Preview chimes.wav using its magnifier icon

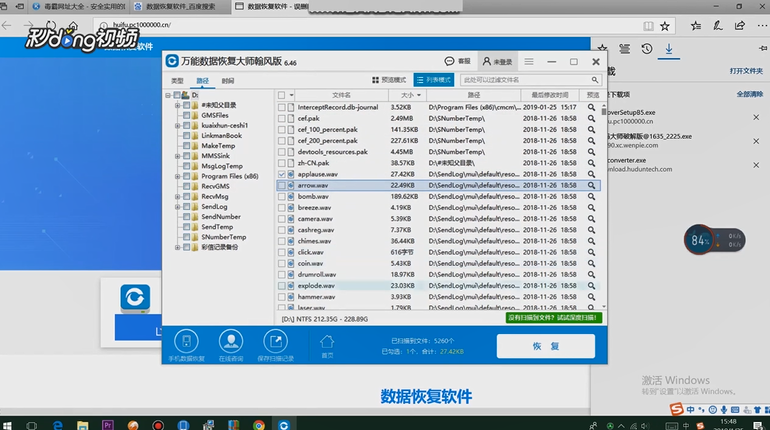tap(591, 241)
